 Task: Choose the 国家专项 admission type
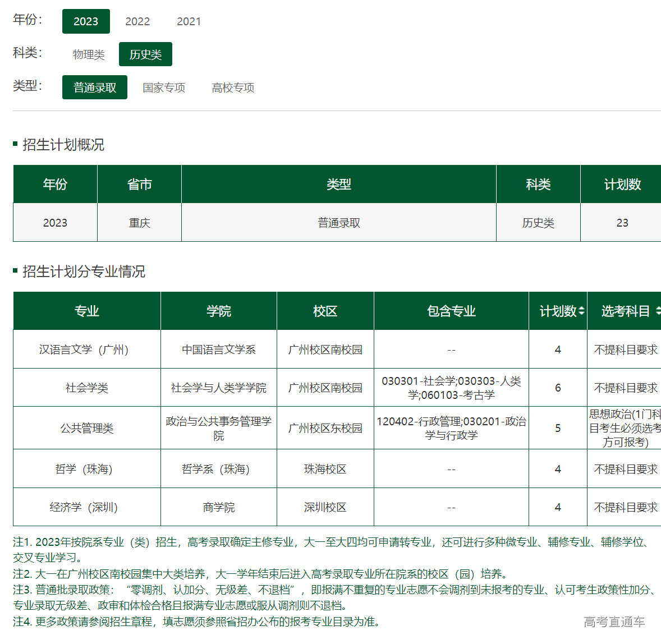tap(164, 87)
